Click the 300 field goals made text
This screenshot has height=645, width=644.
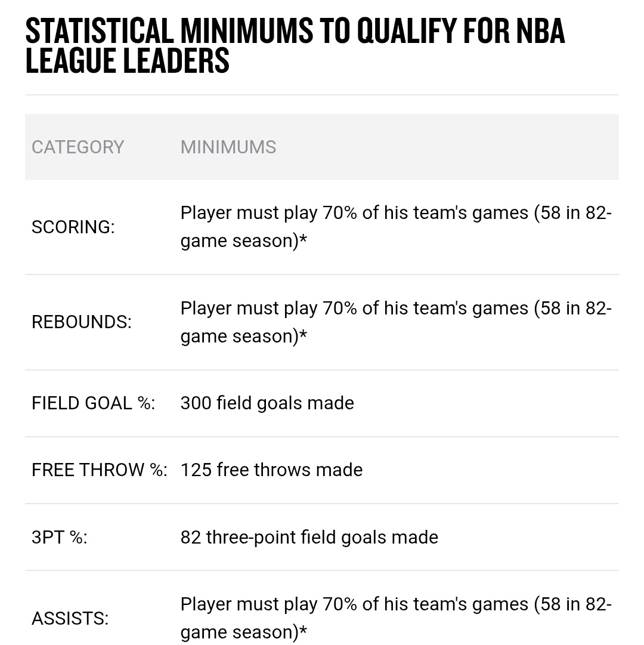[267, 403]
